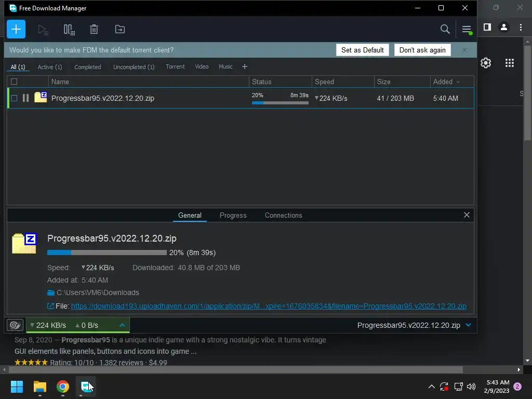Image resolution: width=532 pixels, height=399 pixels.
Task: Select the All (1) filter tab
Action: point(18,67)
